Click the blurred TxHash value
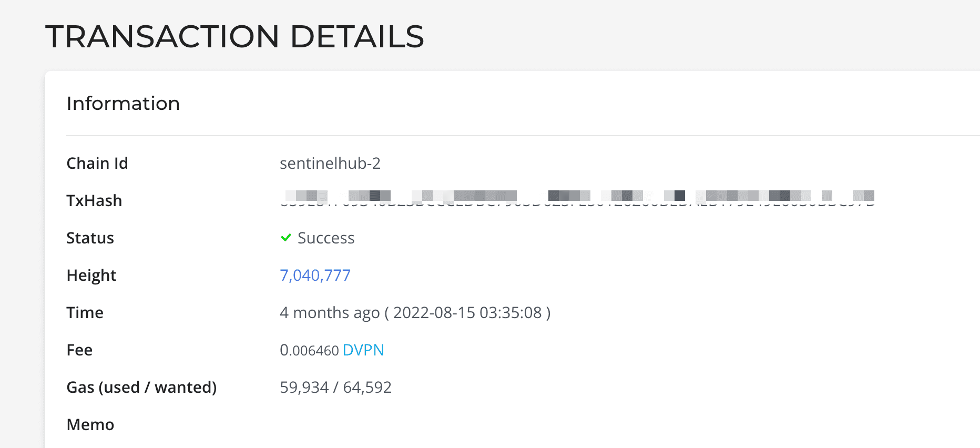Screen dimensions: 980x448 tap(577, 198)
